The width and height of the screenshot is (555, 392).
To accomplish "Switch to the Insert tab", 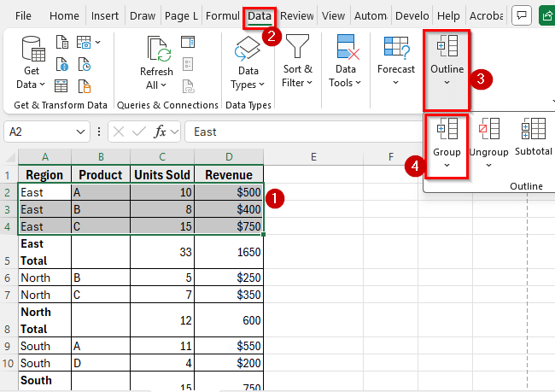I will pyautogui.click(x=105, y=16).
